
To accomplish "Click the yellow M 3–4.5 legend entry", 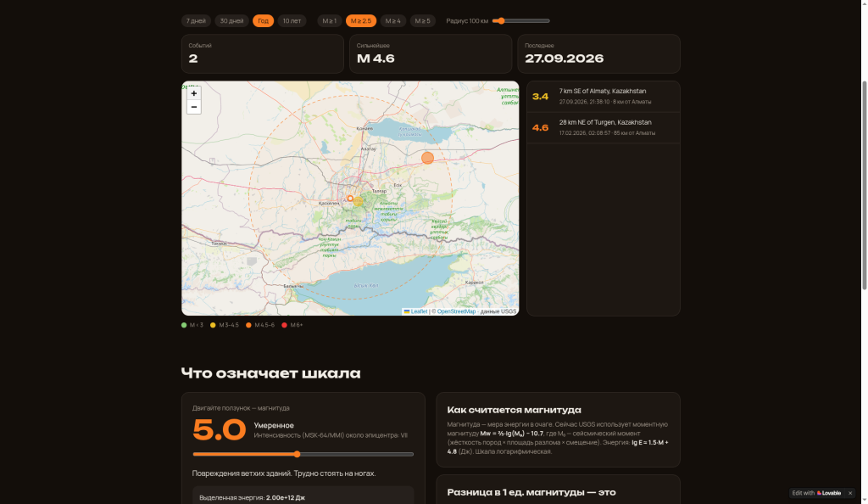I will coord(225,325).
